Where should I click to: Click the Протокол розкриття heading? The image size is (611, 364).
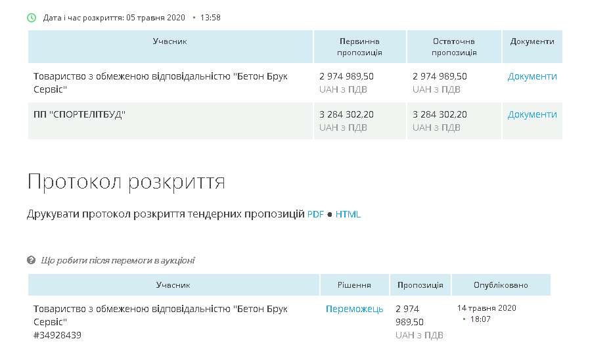pos(126,182)
